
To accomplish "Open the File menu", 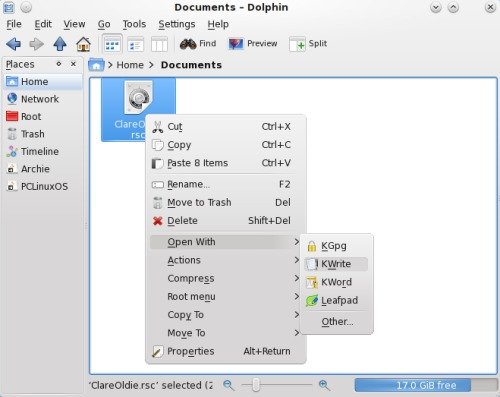I will (x=14, y=24).
